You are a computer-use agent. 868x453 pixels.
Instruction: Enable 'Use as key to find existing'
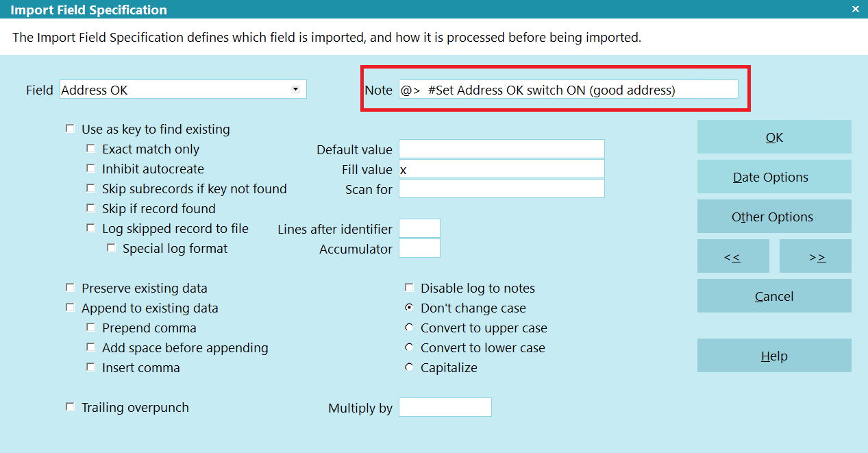tap(70, 128)
